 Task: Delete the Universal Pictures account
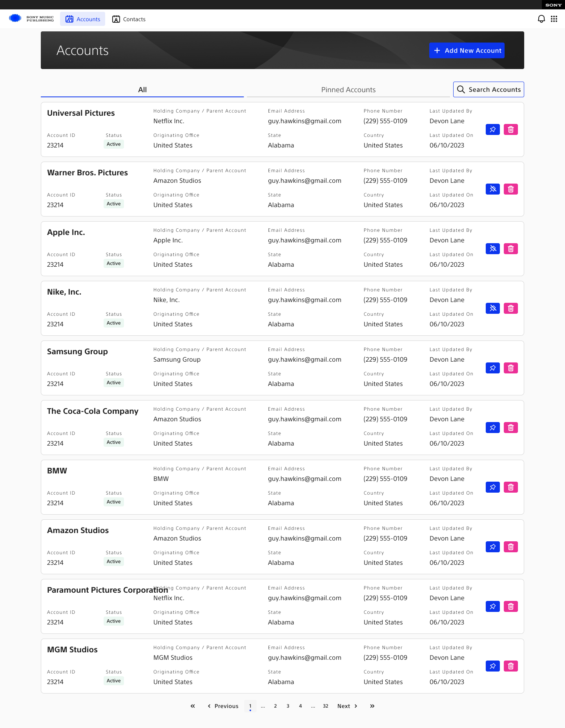511,129
